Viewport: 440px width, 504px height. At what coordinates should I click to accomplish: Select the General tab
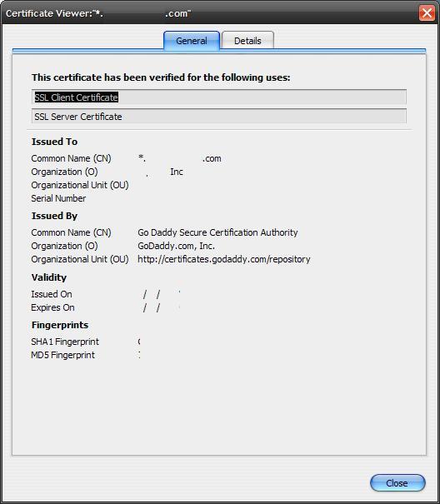(x=192, y=41)
